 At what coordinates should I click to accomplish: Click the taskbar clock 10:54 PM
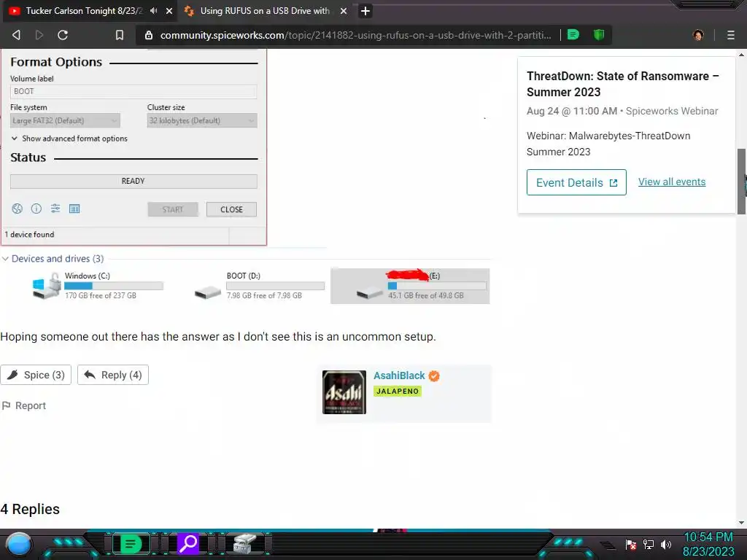(708, 537)
